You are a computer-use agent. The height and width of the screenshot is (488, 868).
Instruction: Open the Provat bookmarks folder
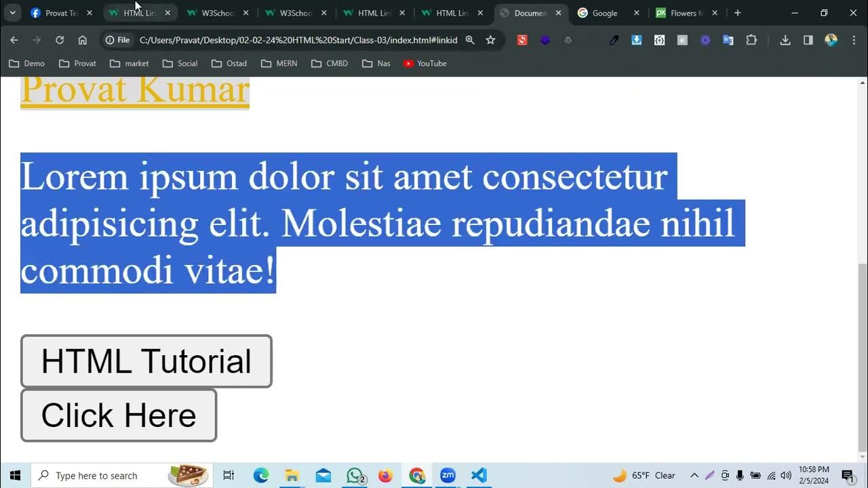(77, 63)
